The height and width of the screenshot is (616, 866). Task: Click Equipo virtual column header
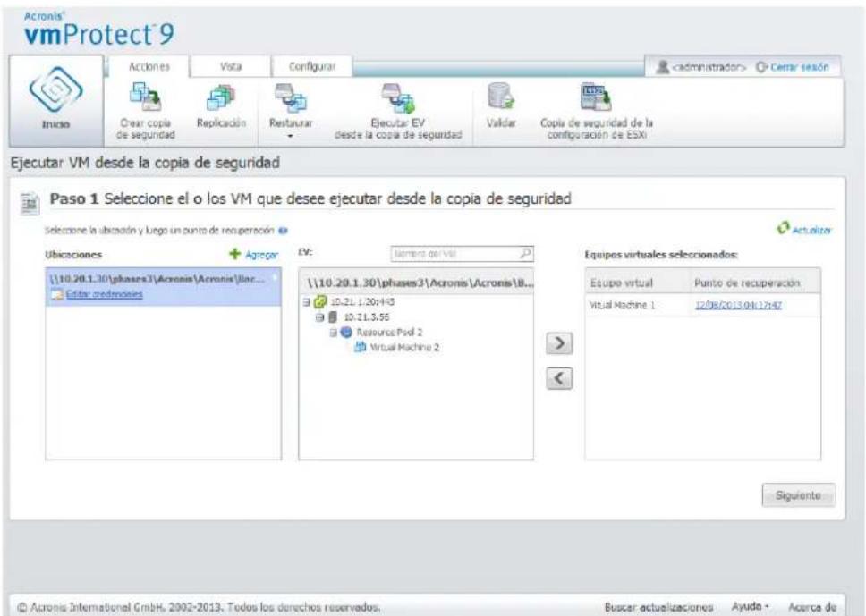[622, 283]
